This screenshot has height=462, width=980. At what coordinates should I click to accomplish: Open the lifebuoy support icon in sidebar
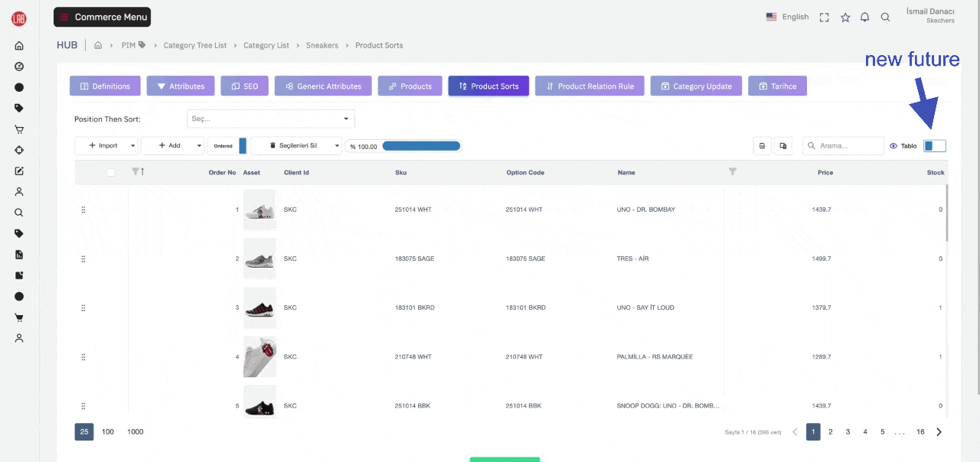(x=19, y=150)
